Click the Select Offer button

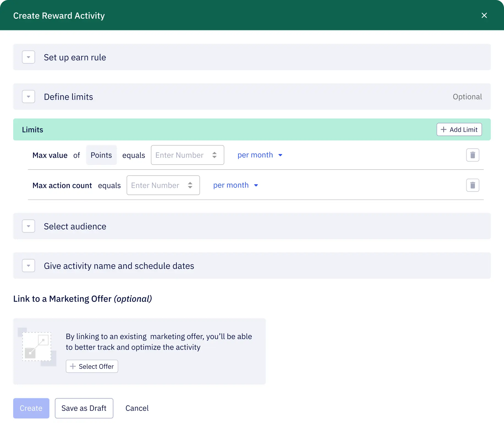coord(92,366)
